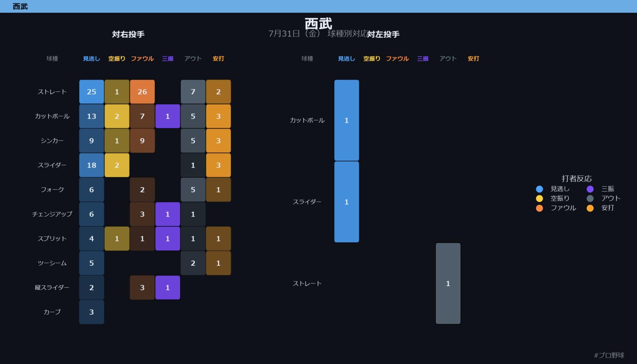The image size is (637, 364).
Task: Click the 見逃し column header under 対左投手
Action: point(347,59)
